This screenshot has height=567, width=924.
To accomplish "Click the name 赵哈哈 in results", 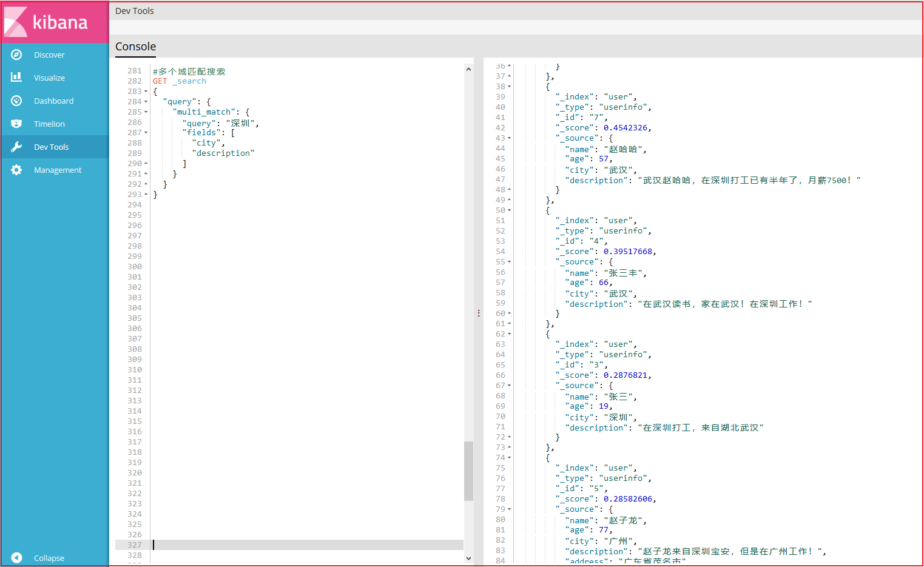I will [623, 149].
